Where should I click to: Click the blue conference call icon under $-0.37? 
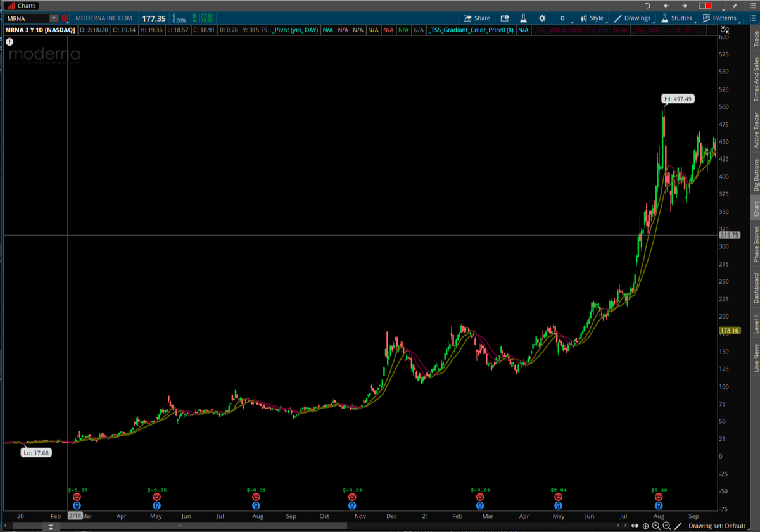tap(77, 505)
